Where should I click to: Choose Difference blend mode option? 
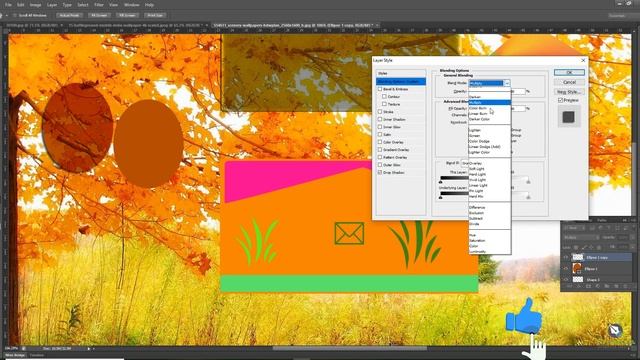[x=477, y=207]
